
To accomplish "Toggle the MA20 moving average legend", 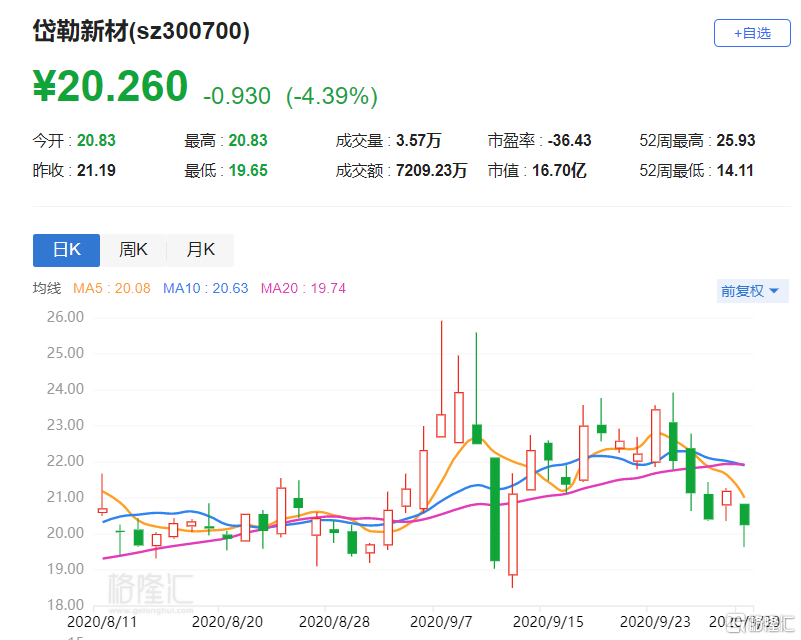I will (x=303, y=289).
